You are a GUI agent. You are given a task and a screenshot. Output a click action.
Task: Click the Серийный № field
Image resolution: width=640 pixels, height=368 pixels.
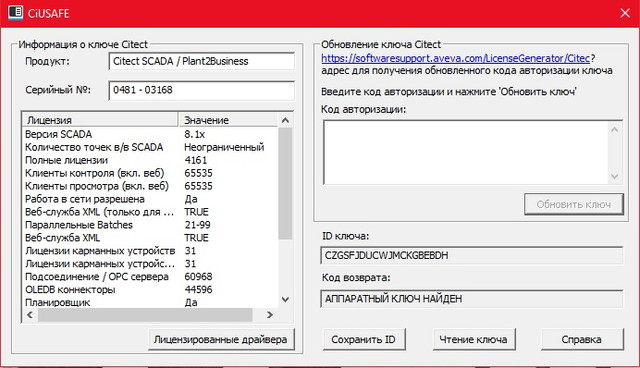coord(202,90)
